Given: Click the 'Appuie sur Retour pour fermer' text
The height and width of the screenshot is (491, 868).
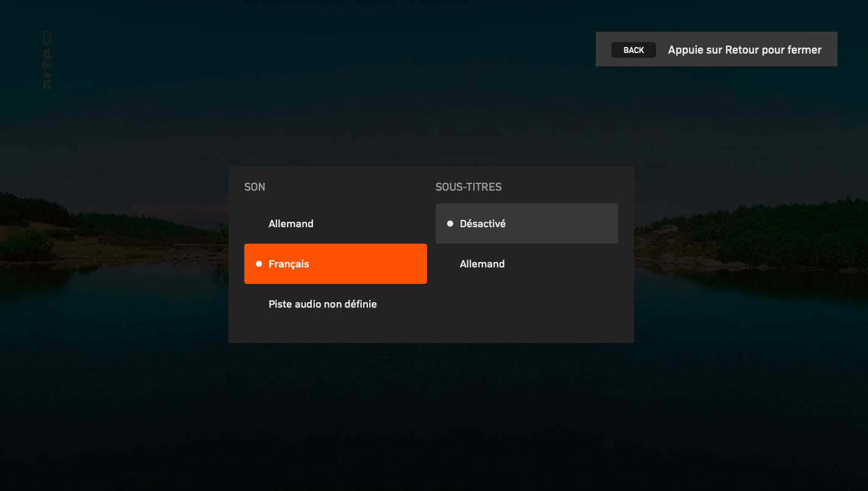Looking at the screenshot, I should 744,50.
